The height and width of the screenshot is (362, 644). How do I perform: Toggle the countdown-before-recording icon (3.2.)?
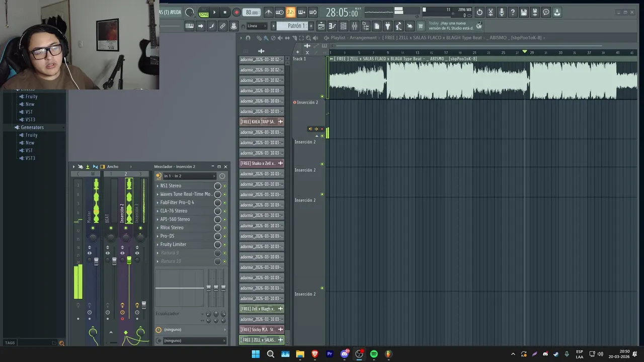(x=290, y=12)
